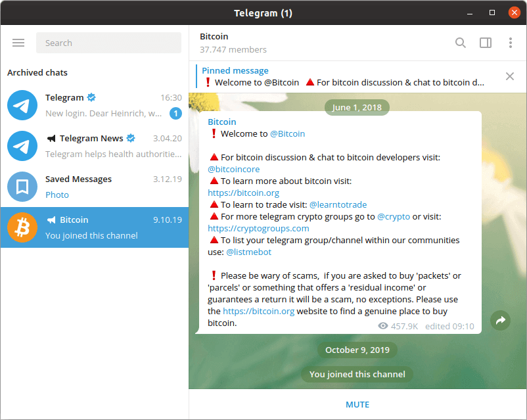Open Bitcoin channel header info
Screen dimensions: 527x420
coord(233,43)
